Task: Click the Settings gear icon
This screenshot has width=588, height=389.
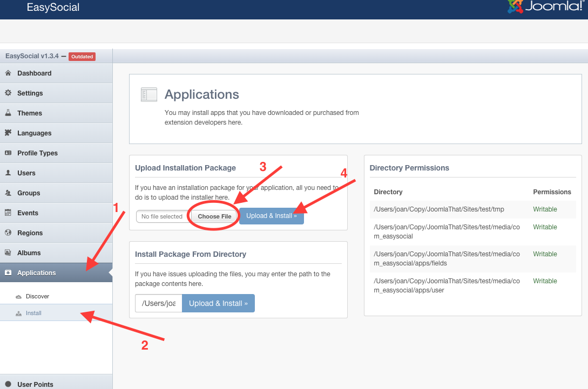Action: point(8,93)
